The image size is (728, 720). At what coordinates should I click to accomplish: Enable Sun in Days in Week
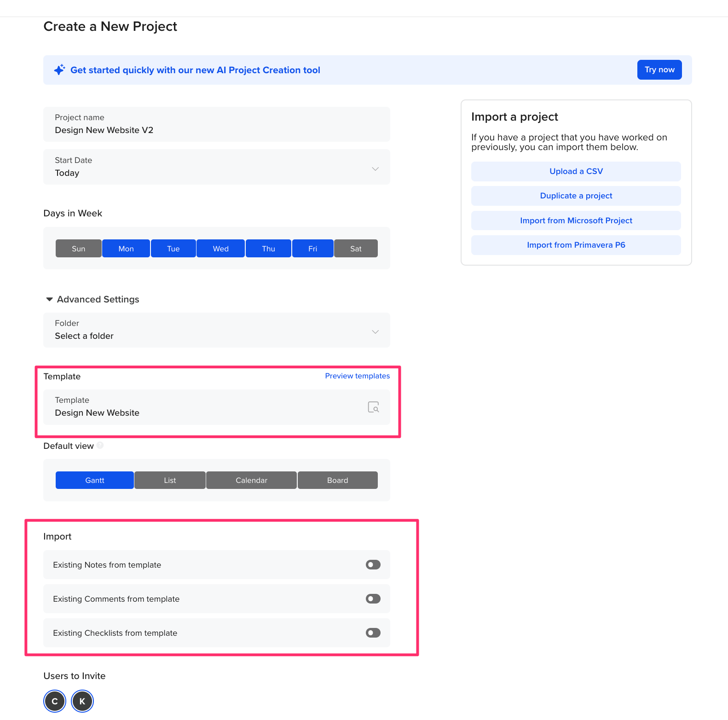(x=79, y=249)
